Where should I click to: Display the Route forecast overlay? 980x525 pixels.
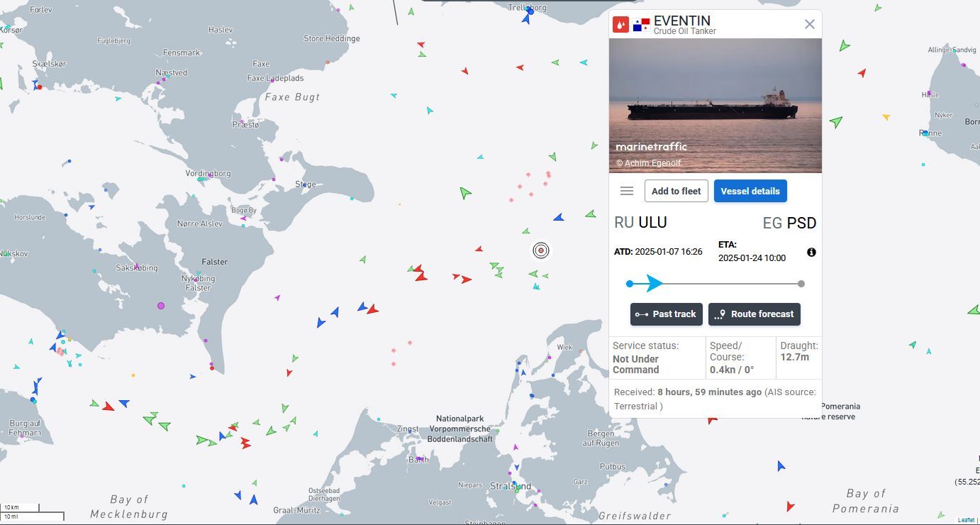click(x=754, y=314)
